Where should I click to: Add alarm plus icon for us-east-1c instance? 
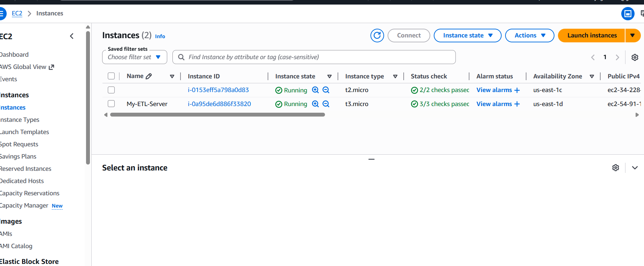pos(517,90)
